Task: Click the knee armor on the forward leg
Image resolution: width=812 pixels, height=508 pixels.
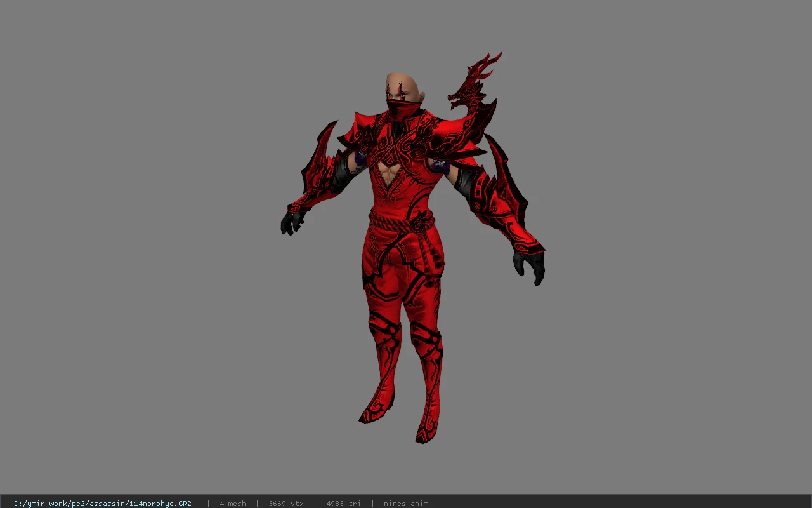Action: [426, 338]
